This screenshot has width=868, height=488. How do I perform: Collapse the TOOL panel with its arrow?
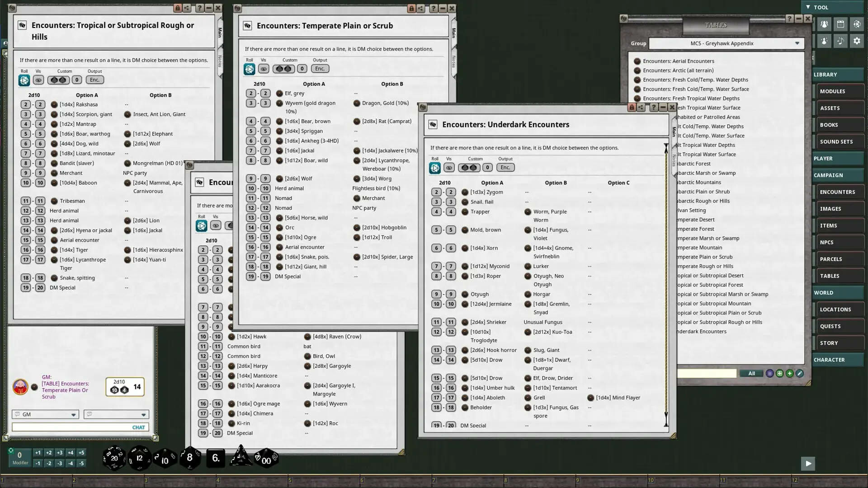pyautogui.click(x=808, y=7)
